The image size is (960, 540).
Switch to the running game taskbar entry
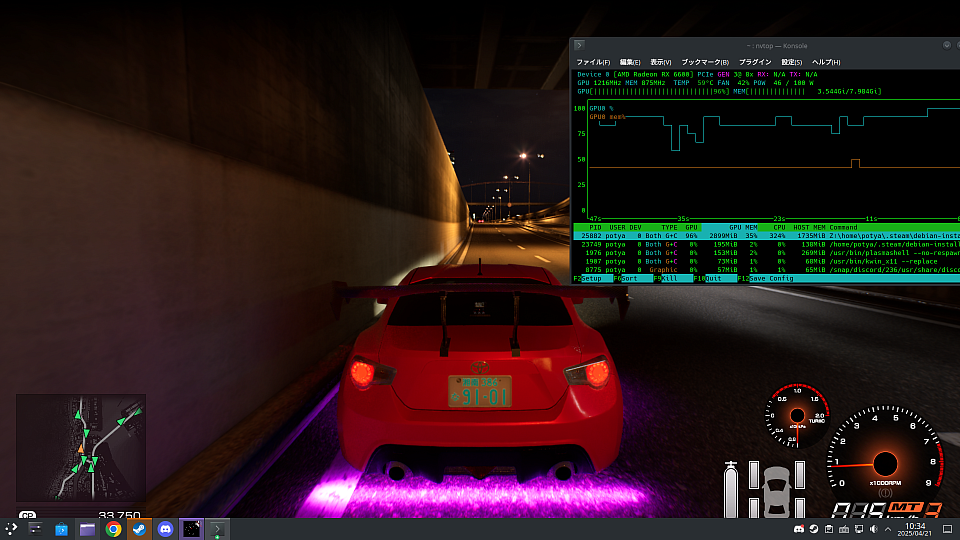191,529
